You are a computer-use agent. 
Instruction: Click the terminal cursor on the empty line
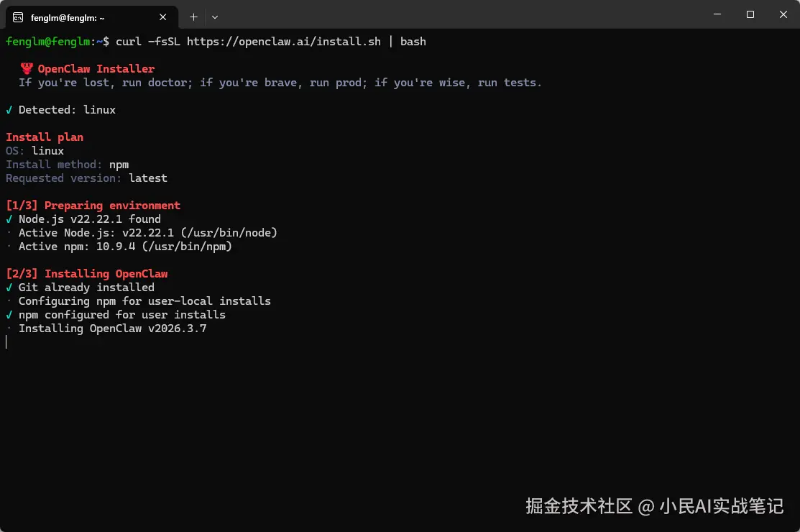[6, 342]
